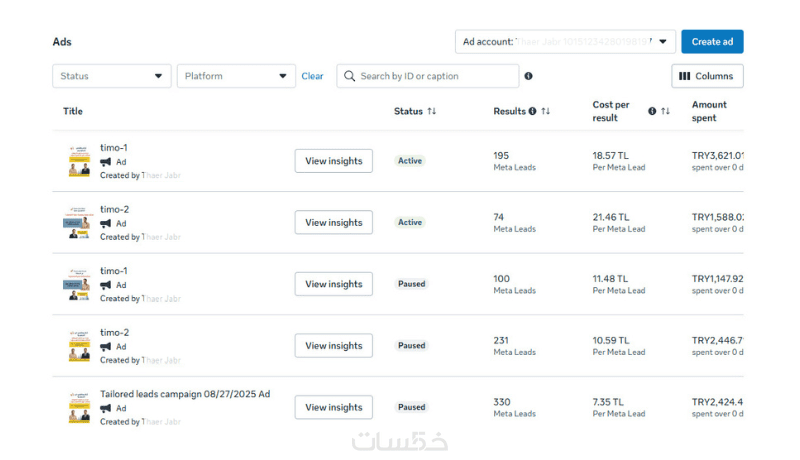
Task: Clear the applied filters
Action: click(312, 76)
